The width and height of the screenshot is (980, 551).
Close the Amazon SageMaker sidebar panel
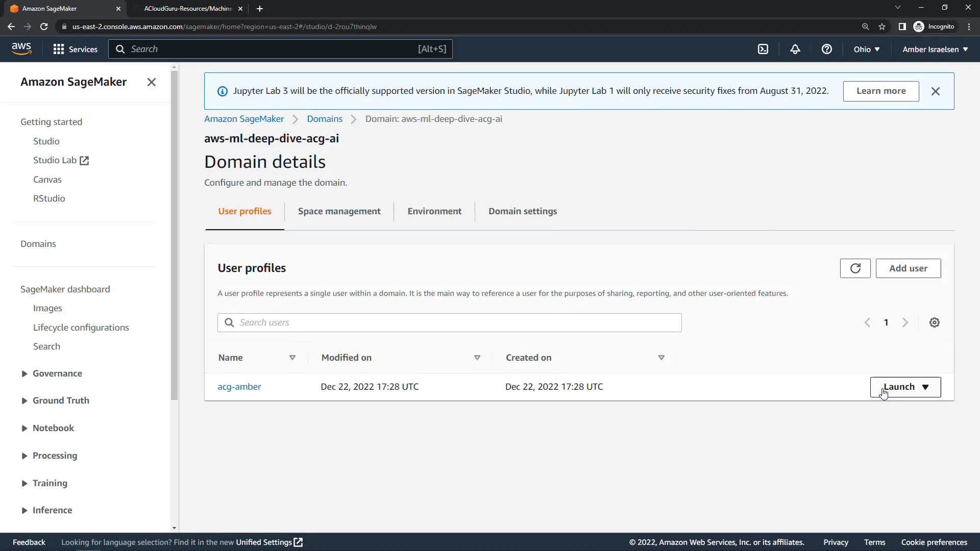(x=151, y=82)
